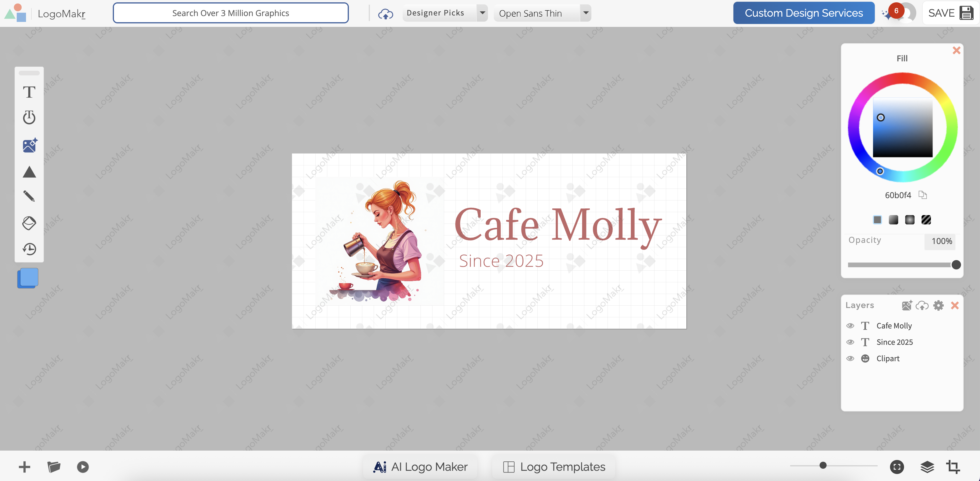
Task: Expand the font list arrow
Action: pos(586,13)
